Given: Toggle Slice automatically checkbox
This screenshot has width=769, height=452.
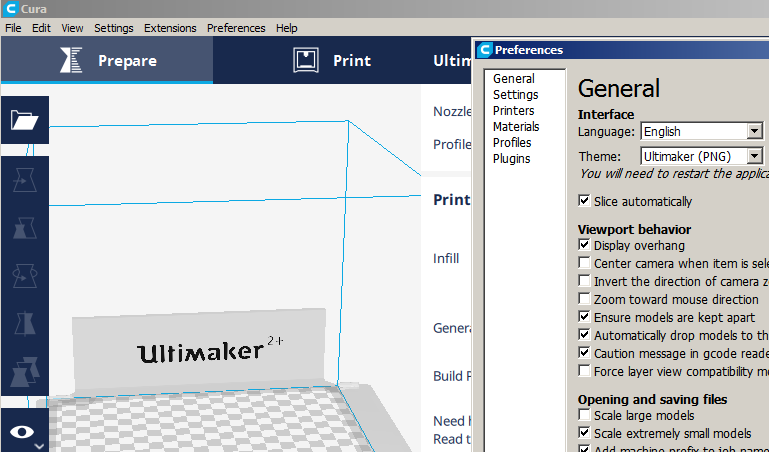Looking at the screenshot, I should [584, 201].
